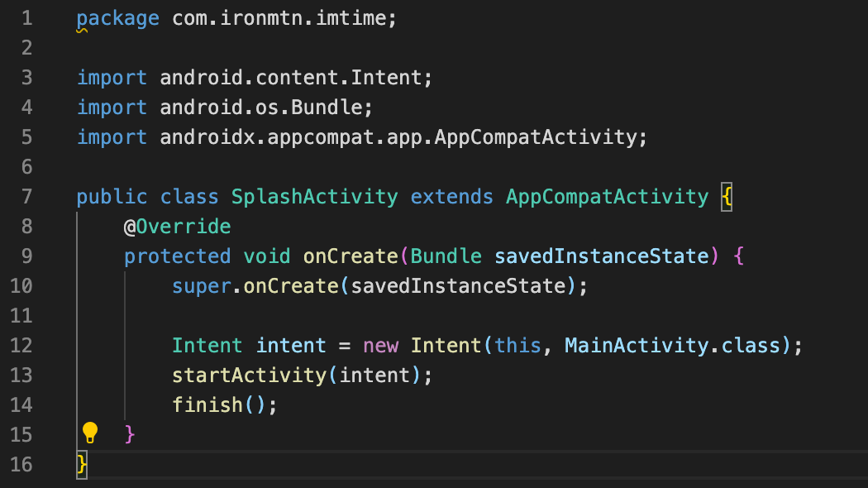Click 'MainActivity.class' on line 12
Screen dimensions: 868x488
click(673, 346)
